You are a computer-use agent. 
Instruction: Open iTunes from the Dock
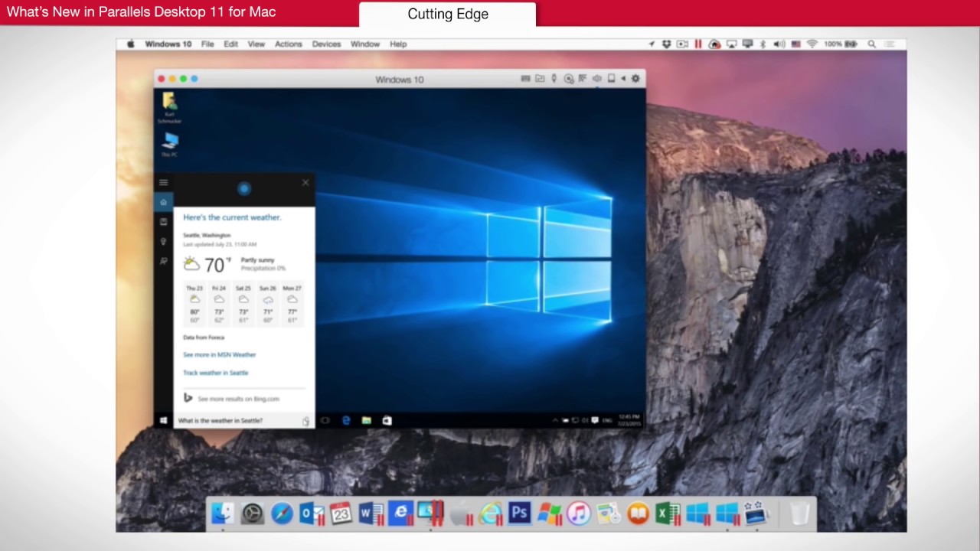(x=579, y=514)
